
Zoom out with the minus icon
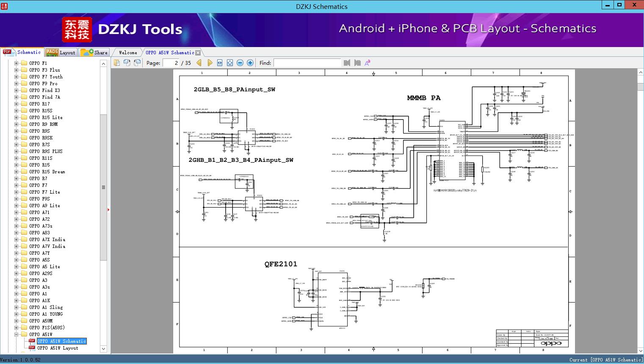coord(240,63)
